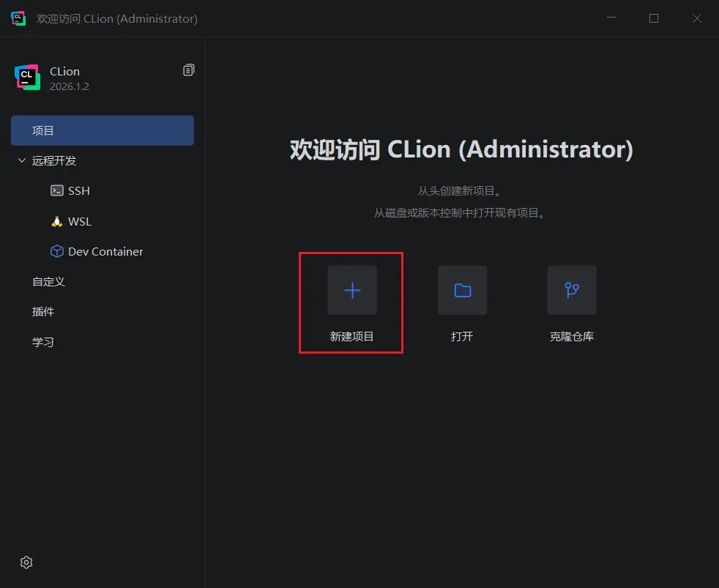
Task: Click the CLion icon in the title bar
Action: pyautogui.click(x=18, y=18)
